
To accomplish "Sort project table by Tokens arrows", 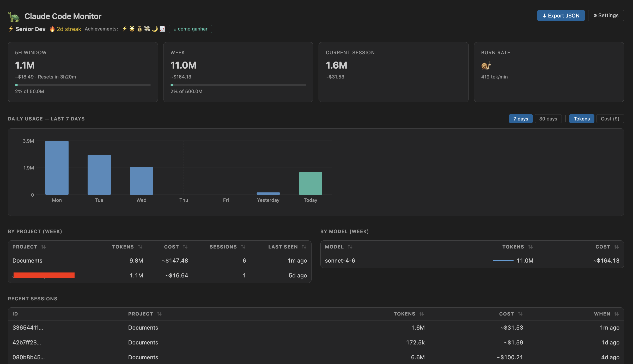I will tap(140, 247).
